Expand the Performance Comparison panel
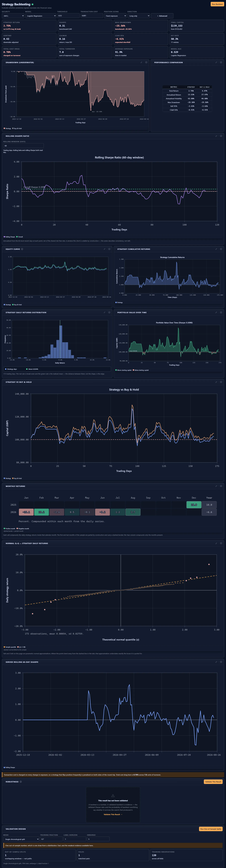Image resolution: width=226 pixels, height=868 pixels. point(216,62)
